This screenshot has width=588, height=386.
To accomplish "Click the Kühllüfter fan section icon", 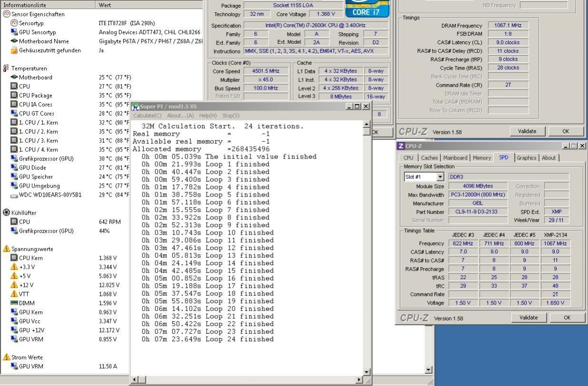I will pyautogui.click(x=6, y=213).
